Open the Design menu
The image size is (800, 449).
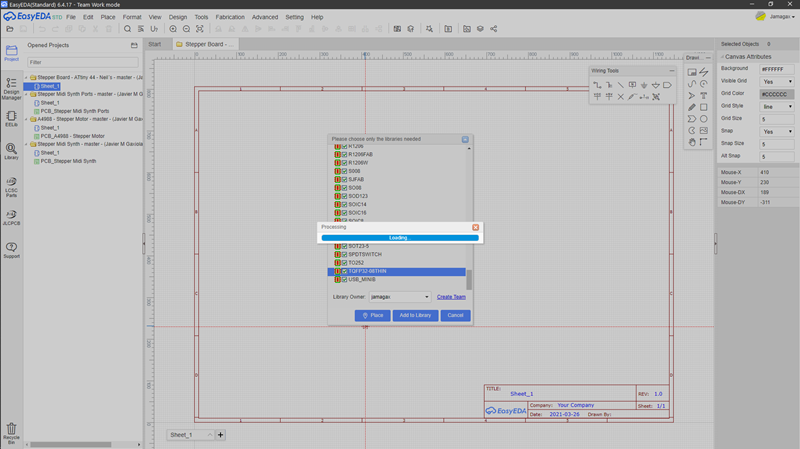[178, 17]
